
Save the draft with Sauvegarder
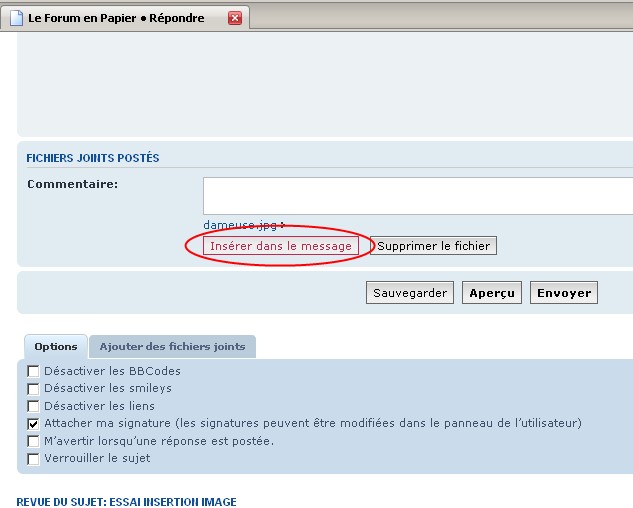click(x=410, y=293)
